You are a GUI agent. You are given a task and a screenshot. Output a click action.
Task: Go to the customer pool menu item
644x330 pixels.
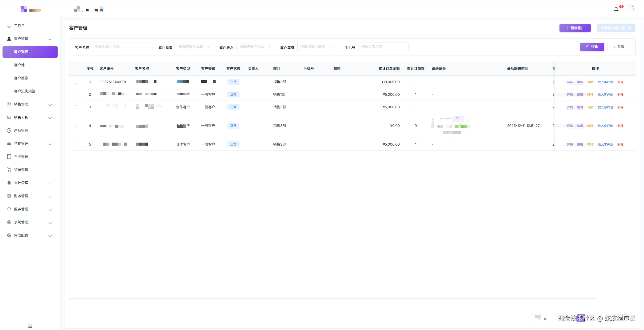[19, 65]
